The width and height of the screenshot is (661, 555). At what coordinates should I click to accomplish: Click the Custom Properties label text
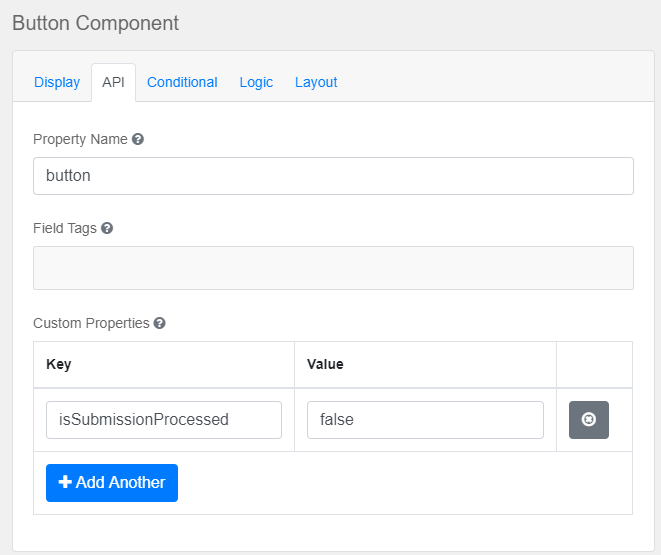[91, 324]
